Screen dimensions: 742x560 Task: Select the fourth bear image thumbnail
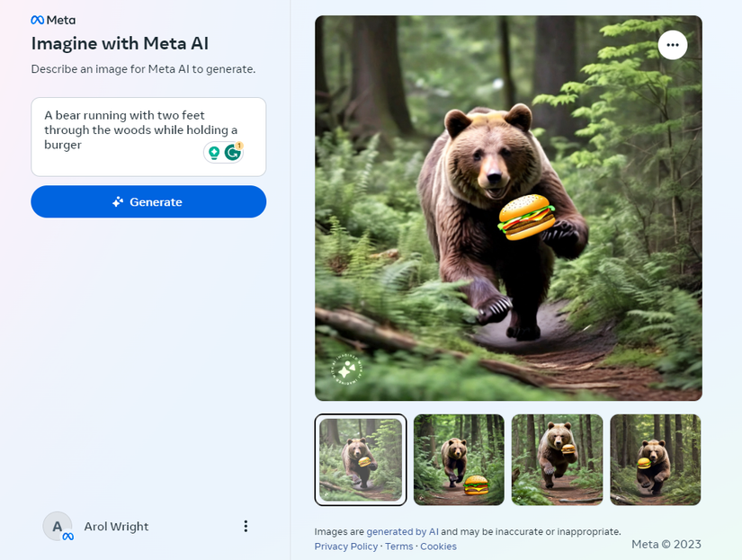click(655, 458)
